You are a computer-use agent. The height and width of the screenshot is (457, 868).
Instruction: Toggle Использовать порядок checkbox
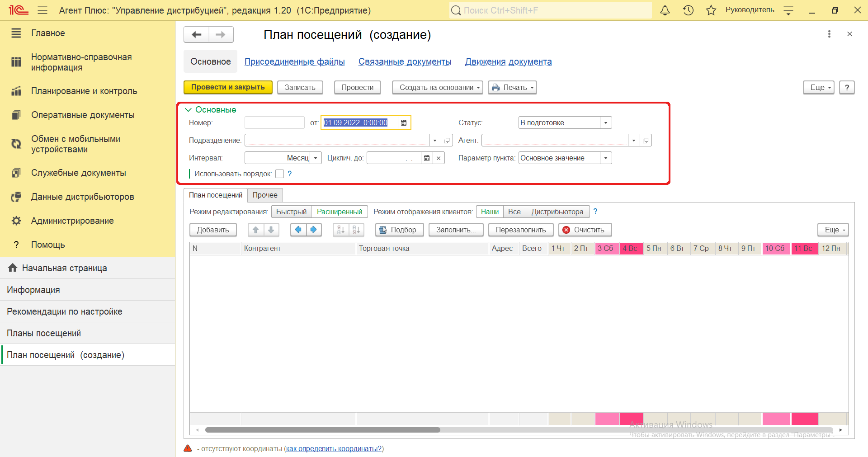[279, 174]
